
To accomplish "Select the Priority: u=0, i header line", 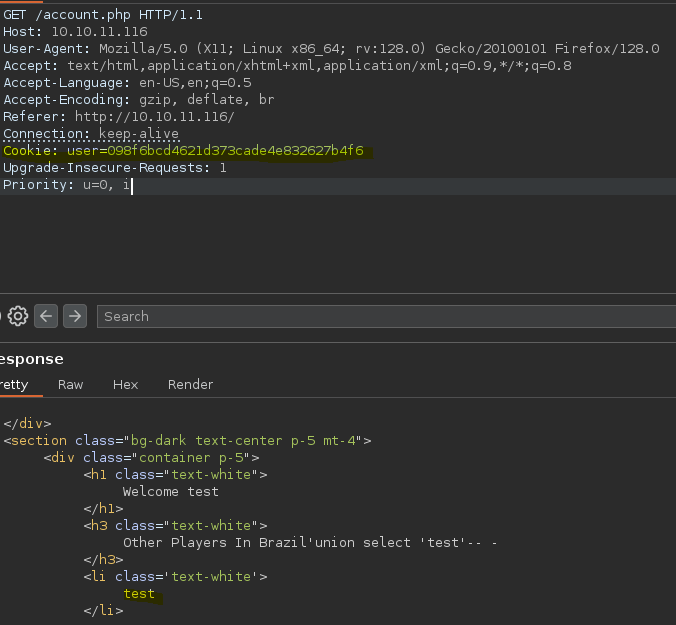I will pos(66,184).
